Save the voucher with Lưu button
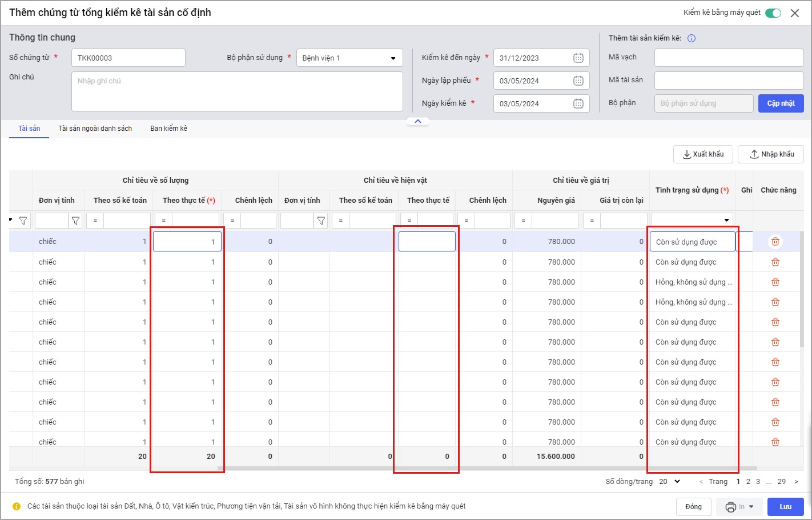812x520 pixels. [x=785, y=507]
